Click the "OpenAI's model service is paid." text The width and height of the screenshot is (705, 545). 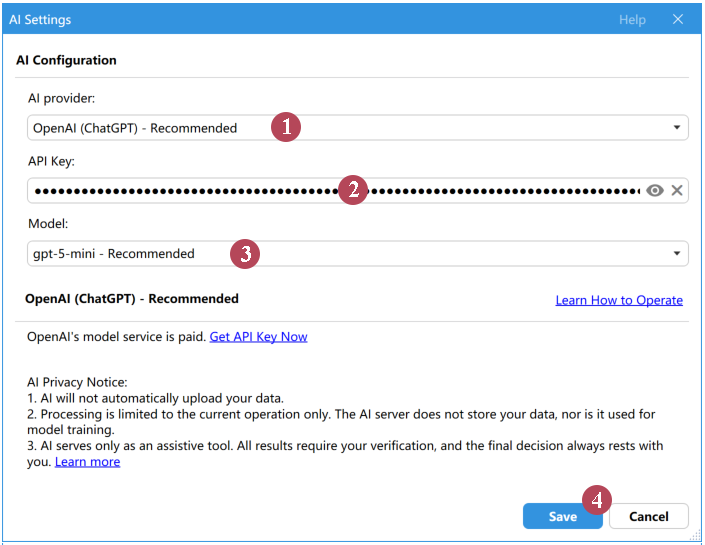click(116, 337)
